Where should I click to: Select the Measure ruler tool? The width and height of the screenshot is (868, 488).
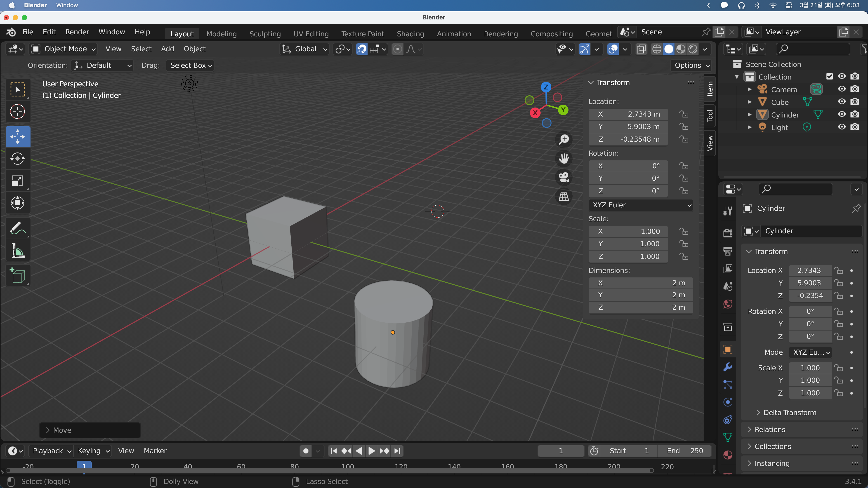click(18, 251)
